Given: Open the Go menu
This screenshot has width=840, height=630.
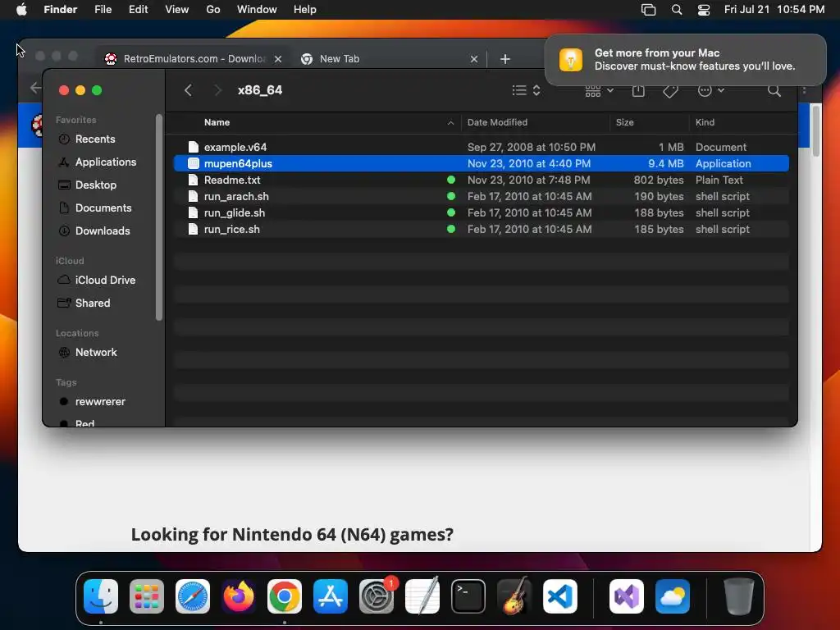Looking at the screenshot, I should [213, 10].
